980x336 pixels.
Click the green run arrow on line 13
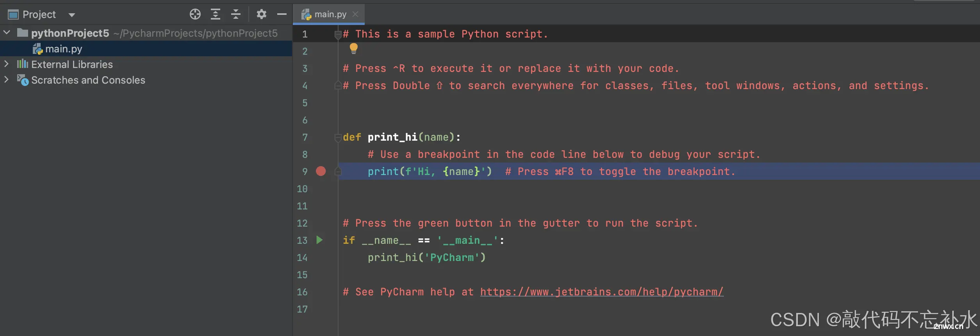pos(319,240)
